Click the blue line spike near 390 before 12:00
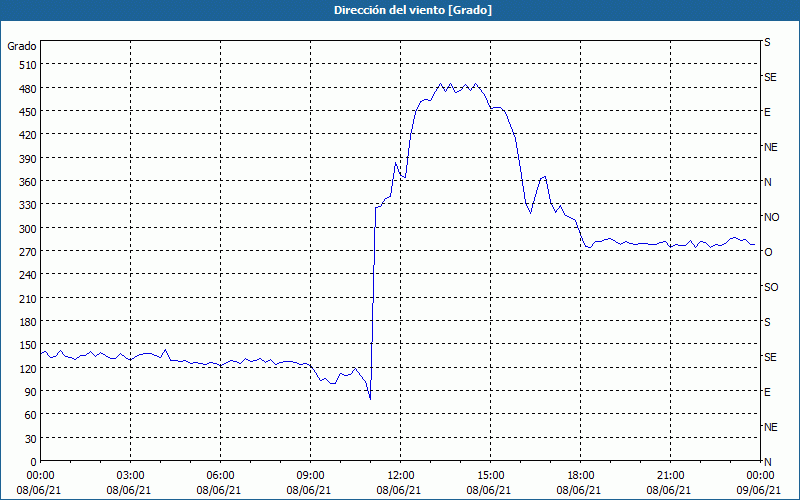Image resolution: width=800 pixels, height=500 pixels. pyautogui.click(x=395, y=163)
